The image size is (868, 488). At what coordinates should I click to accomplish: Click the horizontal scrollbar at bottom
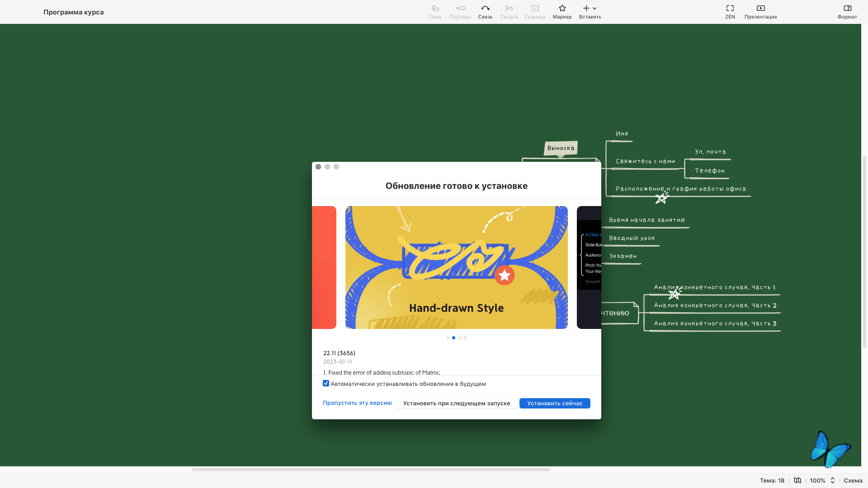tap(371, 469)
